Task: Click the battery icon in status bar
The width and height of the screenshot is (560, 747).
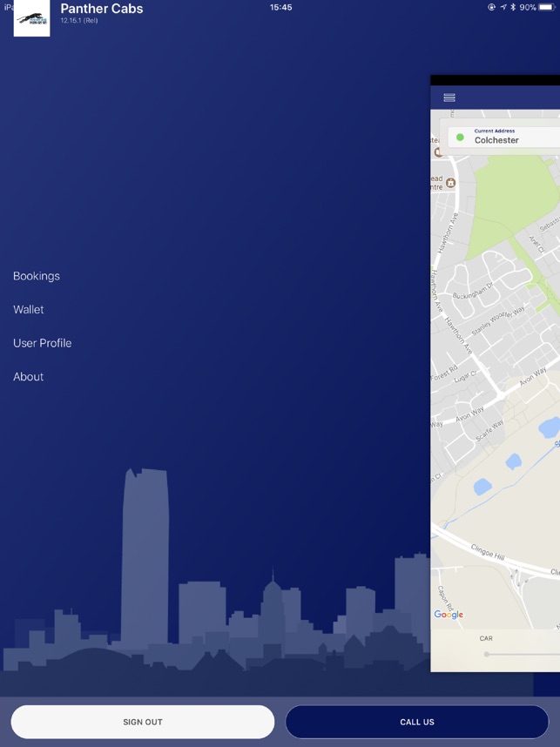Action: pos(547,7)
